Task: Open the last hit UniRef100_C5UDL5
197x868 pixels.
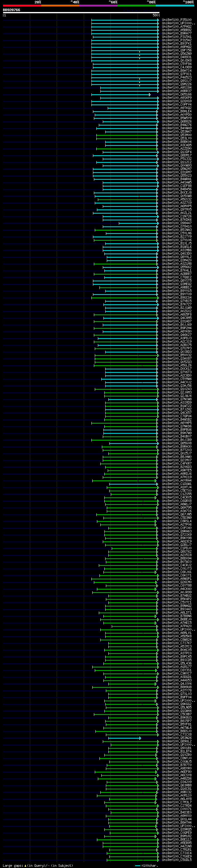Action: point(176,860)
